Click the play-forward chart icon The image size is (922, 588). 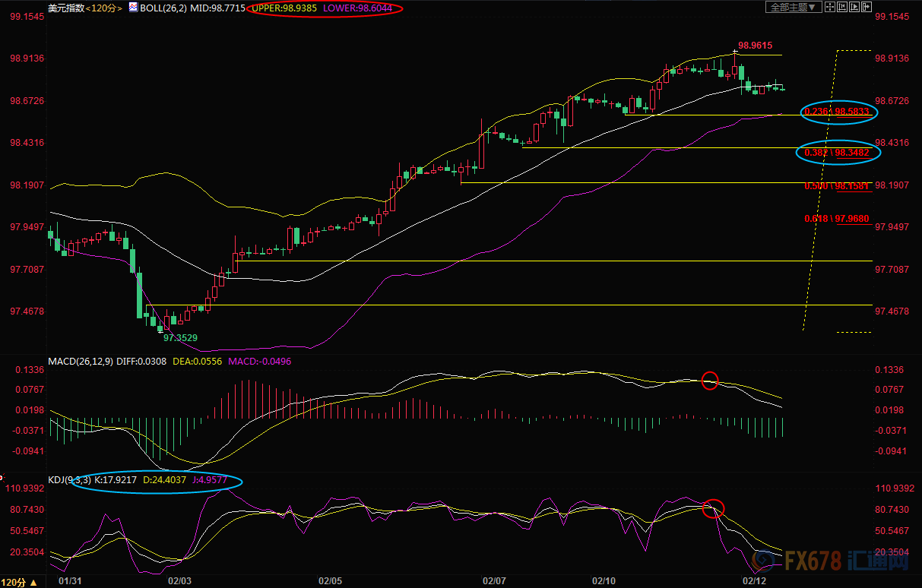tap(856, 8)
